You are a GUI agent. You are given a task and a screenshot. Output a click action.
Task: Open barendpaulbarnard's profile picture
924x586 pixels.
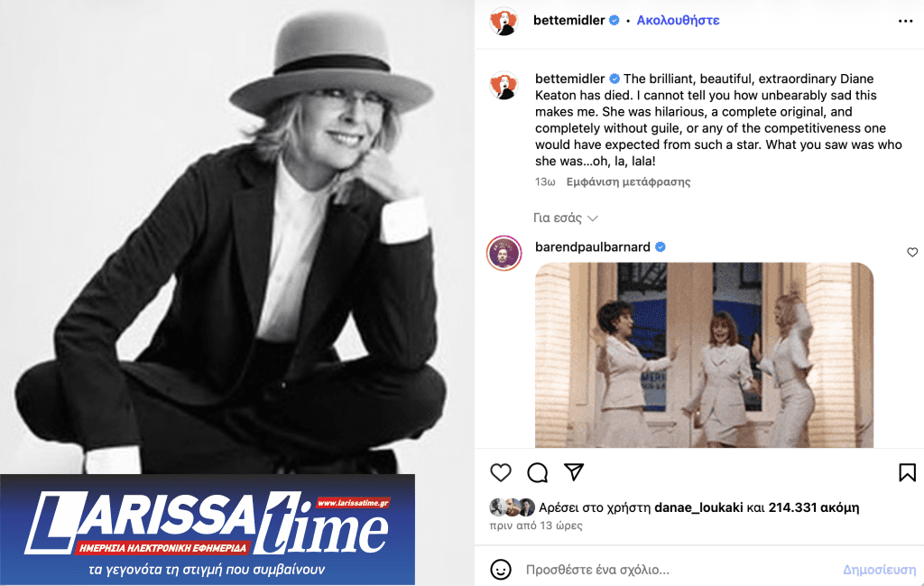pos(504,253)
